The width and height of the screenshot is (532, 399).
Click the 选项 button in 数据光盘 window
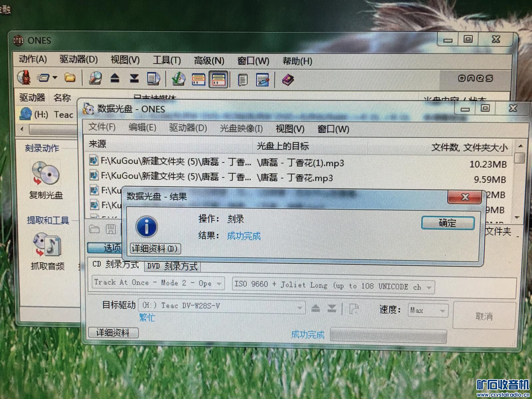click(x=105, y=248)
